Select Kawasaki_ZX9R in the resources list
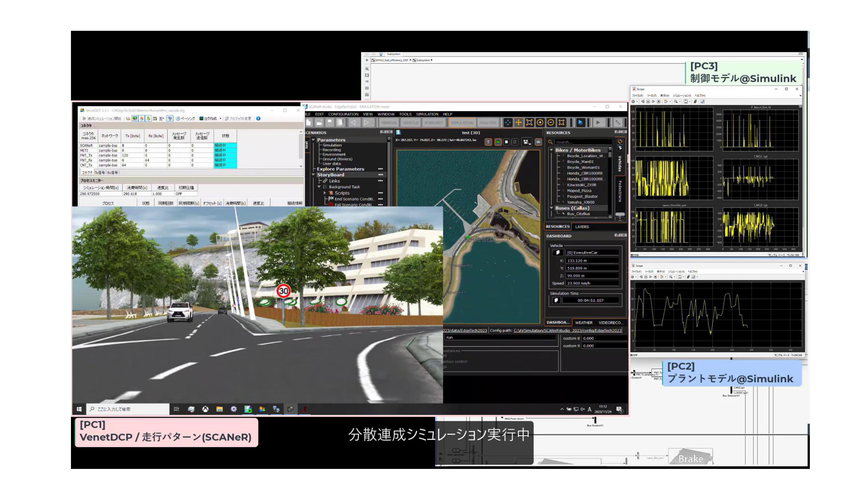Viewport: 868px width, 488px height. point(582,185)
